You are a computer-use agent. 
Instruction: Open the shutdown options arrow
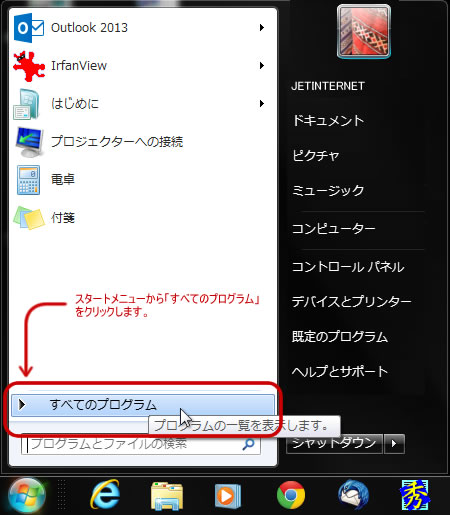click(394, 444)
